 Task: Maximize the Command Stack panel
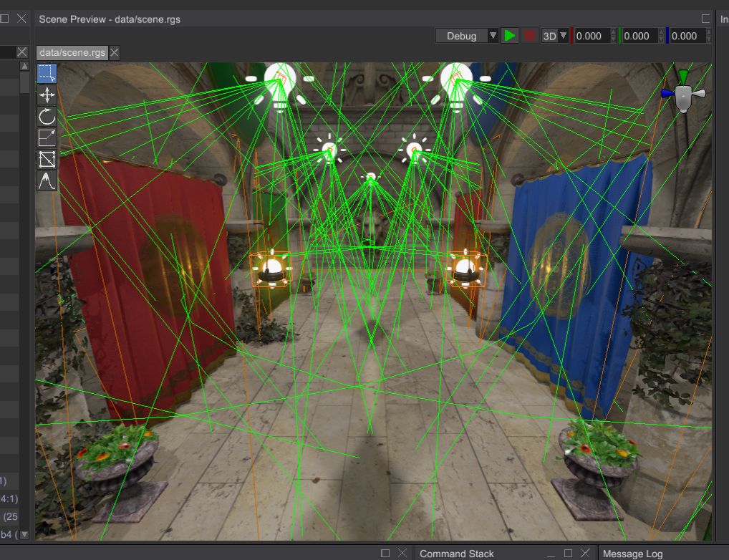[x=568, y=553]
